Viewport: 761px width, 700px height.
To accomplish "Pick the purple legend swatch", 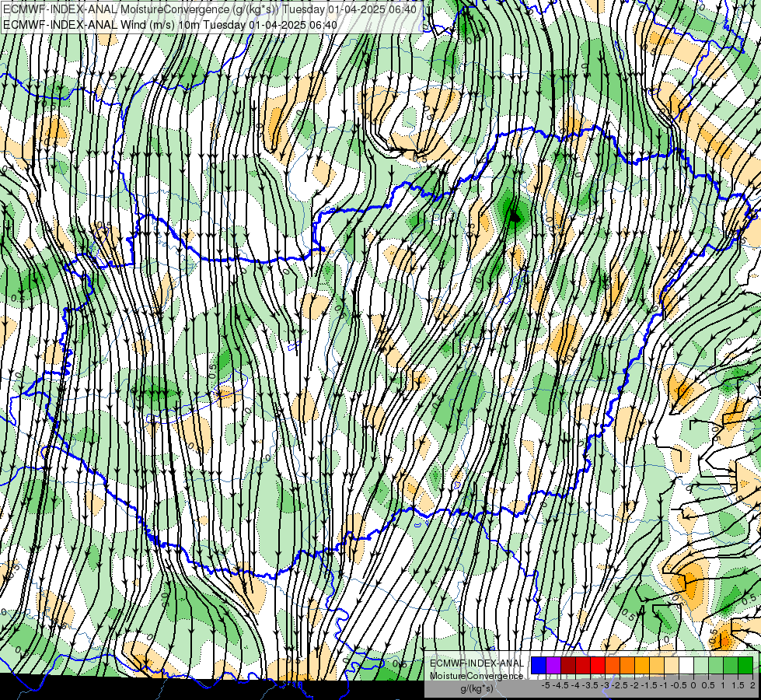I will coord(553,666).
